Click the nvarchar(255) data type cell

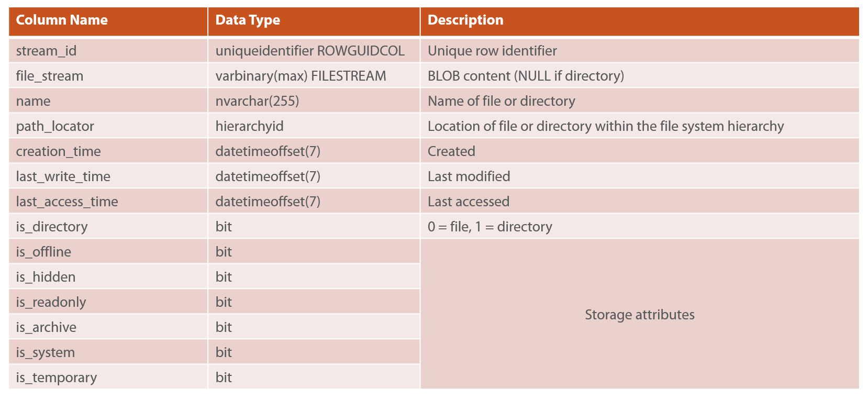[x=314, y=101]
